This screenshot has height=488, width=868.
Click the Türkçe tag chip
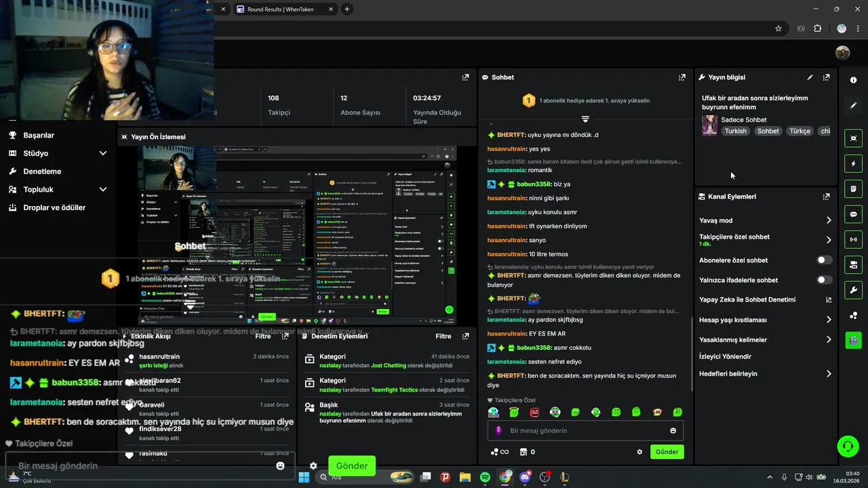pos(800,131)
